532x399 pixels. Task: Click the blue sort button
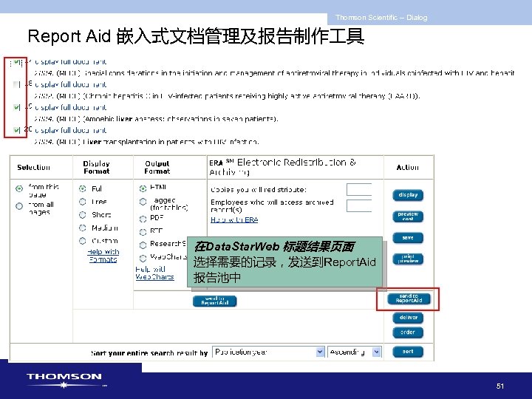[x=408, y=352]
